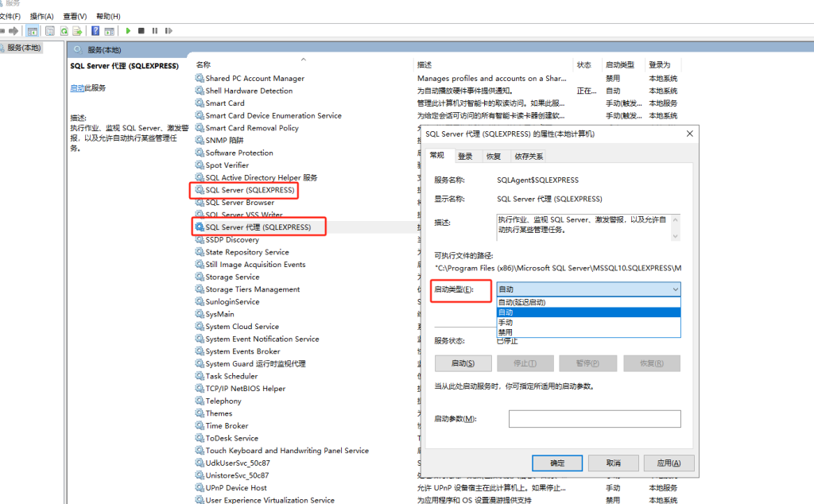This screenshot has width=814, height=504.
Task: Click the Stop Service square toolbar icon
Action: point(141,31)
